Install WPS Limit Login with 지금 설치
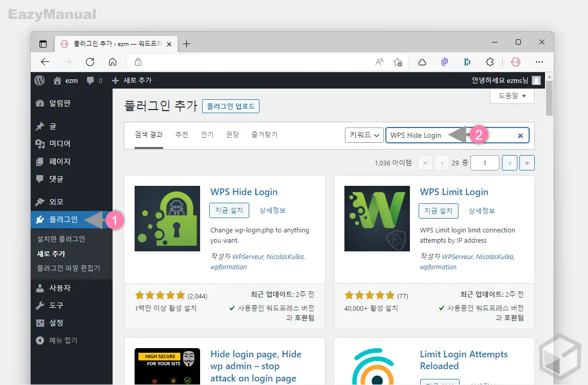588x385 pixels. tap(439, 211)
